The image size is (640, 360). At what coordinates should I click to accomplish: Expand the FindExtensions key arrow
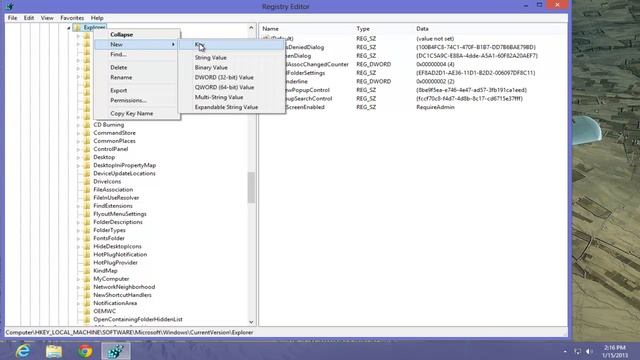(x=78, y=206)
